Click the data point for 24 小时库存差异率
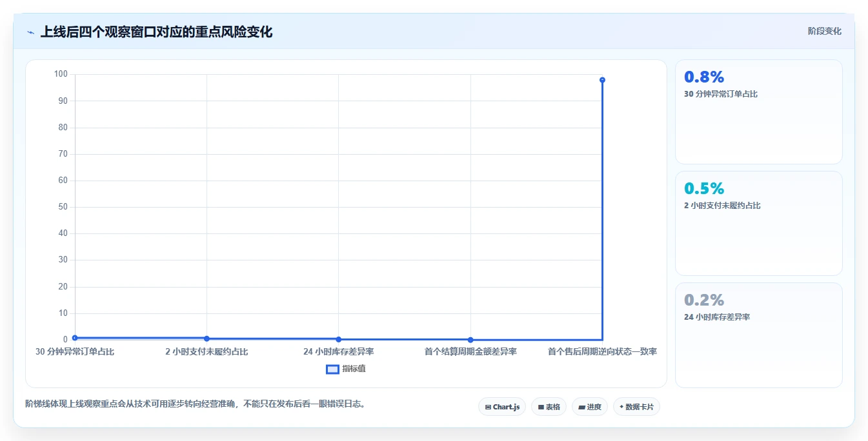The image size is (868, 441). pos(338,339)
